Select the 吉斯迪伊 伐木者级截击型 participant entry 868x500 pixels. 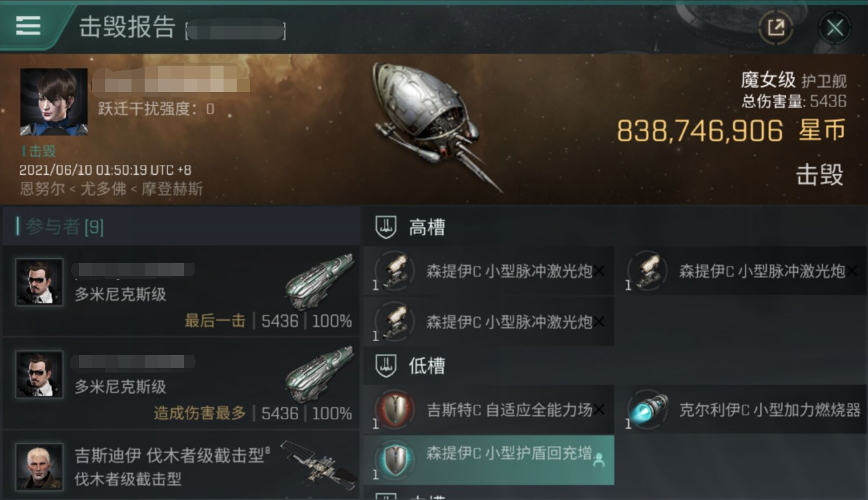(x=180, y=465)
